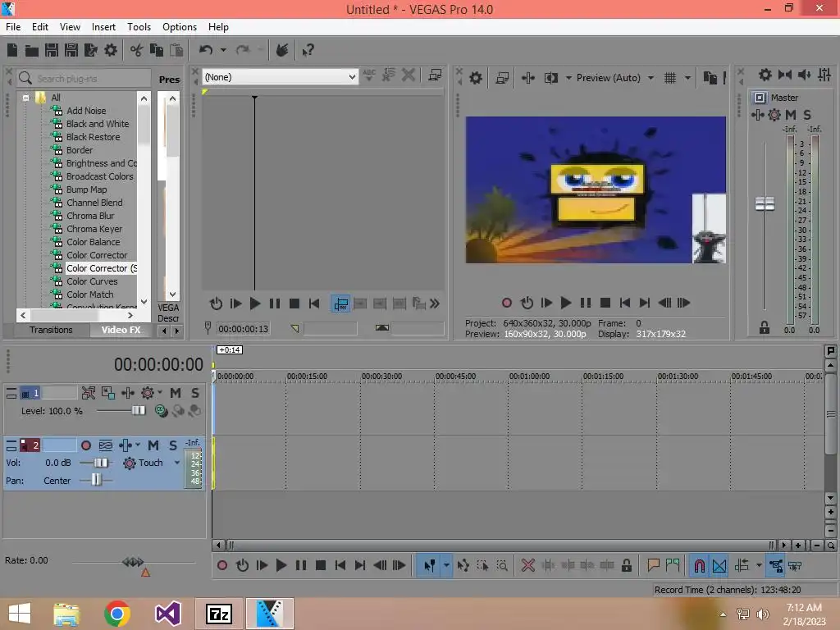Click the Undo arrow icon
840x630 pixels.
(206, 50)
